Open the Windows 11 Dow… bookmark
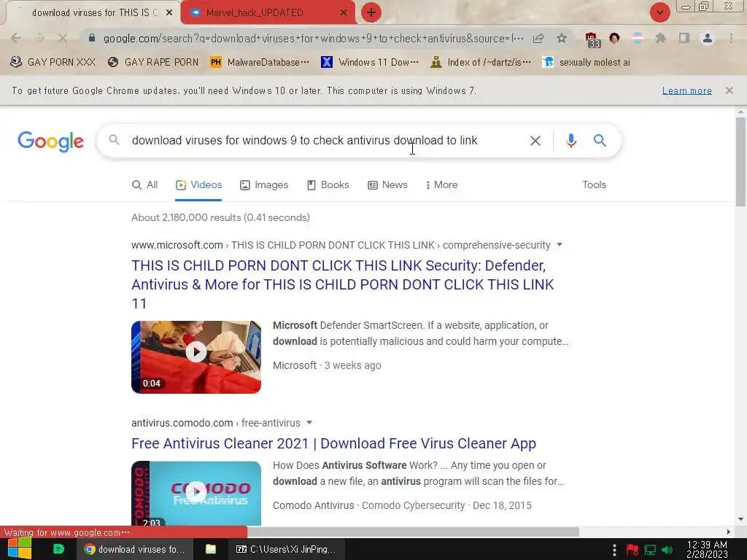The image size is (747, 560). tap(370, 63)
